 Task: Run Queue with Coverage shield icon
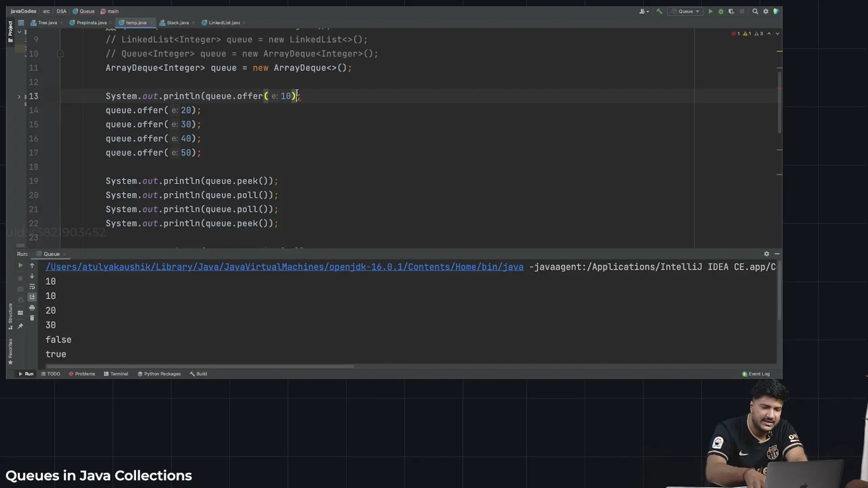[731, 11]
